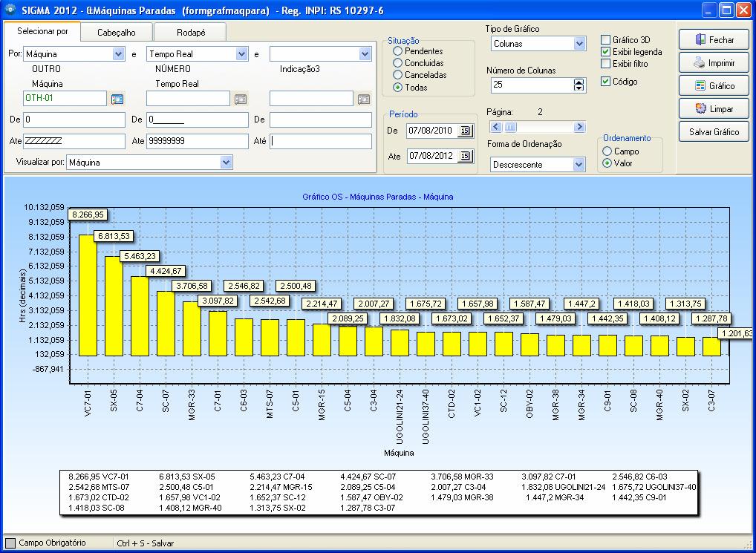Image resolution: width=756 pixels, height=553 pixels.
Task: Click the Limpar button
Action: pos(714,109)
